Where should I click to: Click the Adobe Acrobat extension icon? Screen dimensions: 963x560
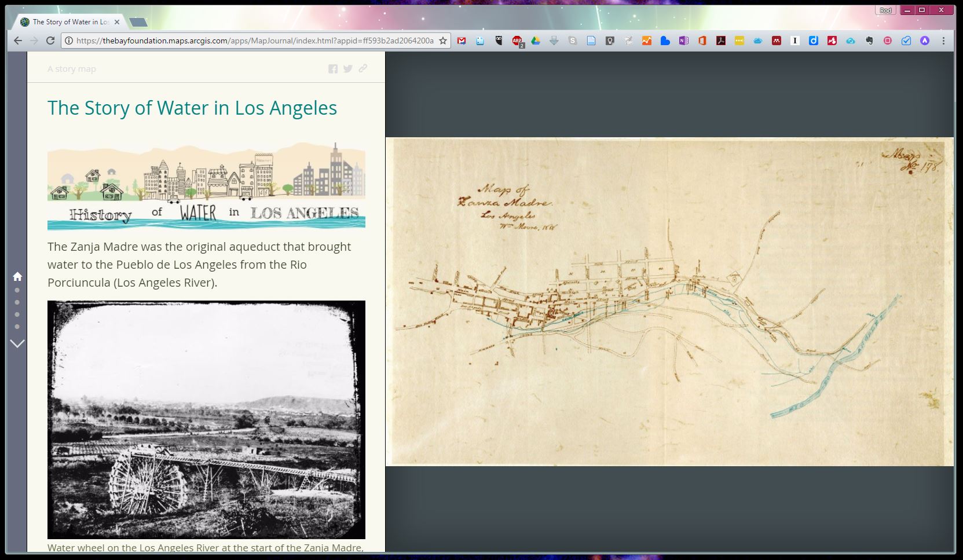pyautogui.click(x=721, y=41)
